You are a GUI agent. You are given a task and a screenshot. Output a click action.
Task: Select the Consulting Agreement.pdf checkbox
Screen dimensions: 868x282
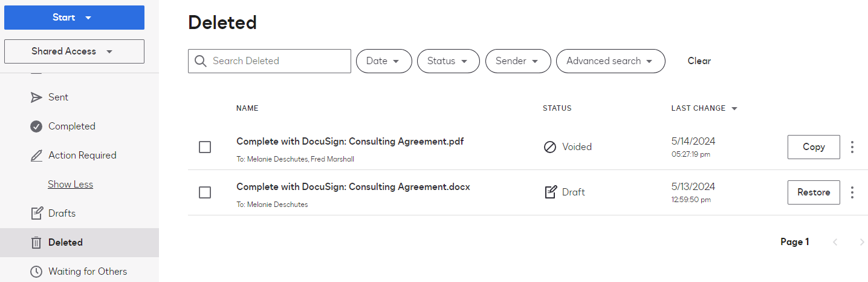point(205,147)
